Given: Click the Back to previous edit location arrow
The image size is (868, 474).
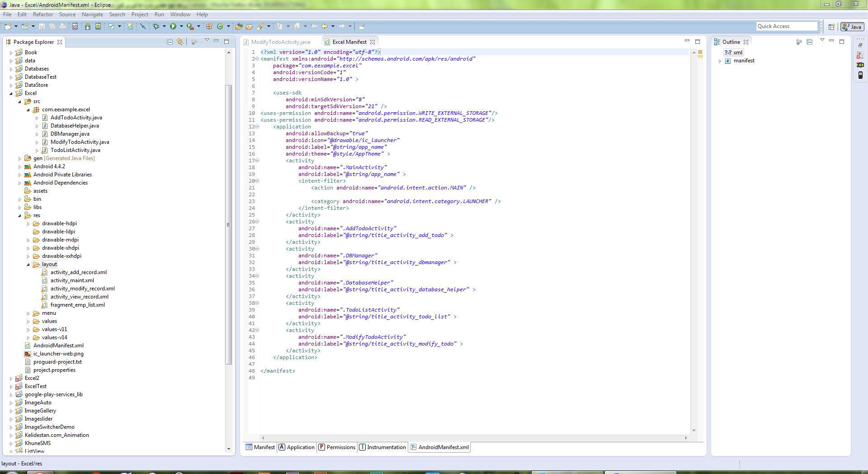Looking at the screenshot, I should 324,26.
